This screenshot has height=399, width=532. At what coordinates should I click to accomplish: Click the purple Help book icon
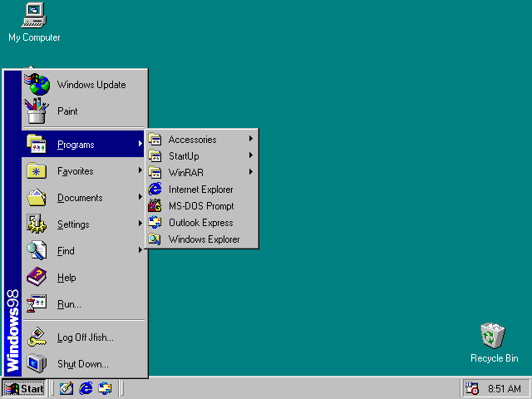coord(37,277)
